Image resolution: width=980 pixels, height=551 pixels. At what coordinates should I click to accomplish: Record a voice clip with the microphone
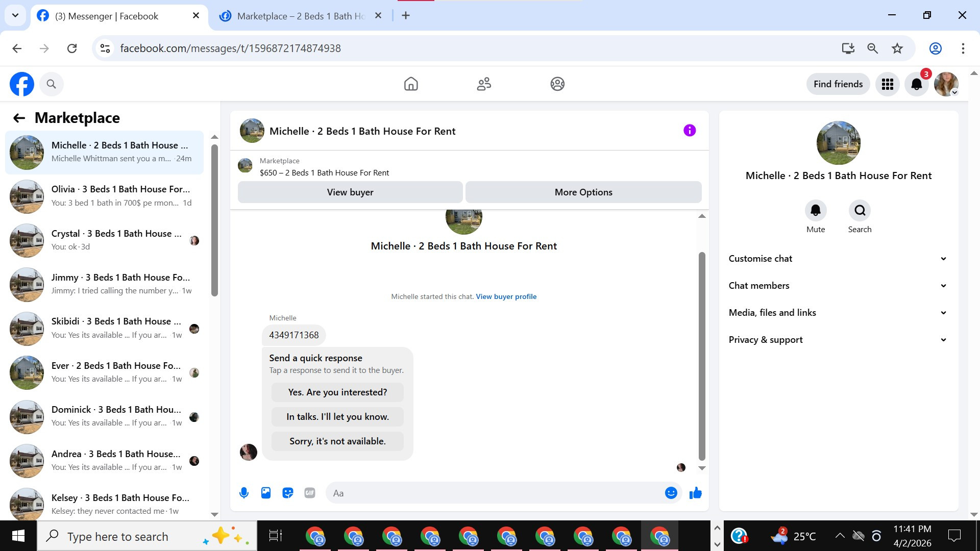(x=244, y=493)
